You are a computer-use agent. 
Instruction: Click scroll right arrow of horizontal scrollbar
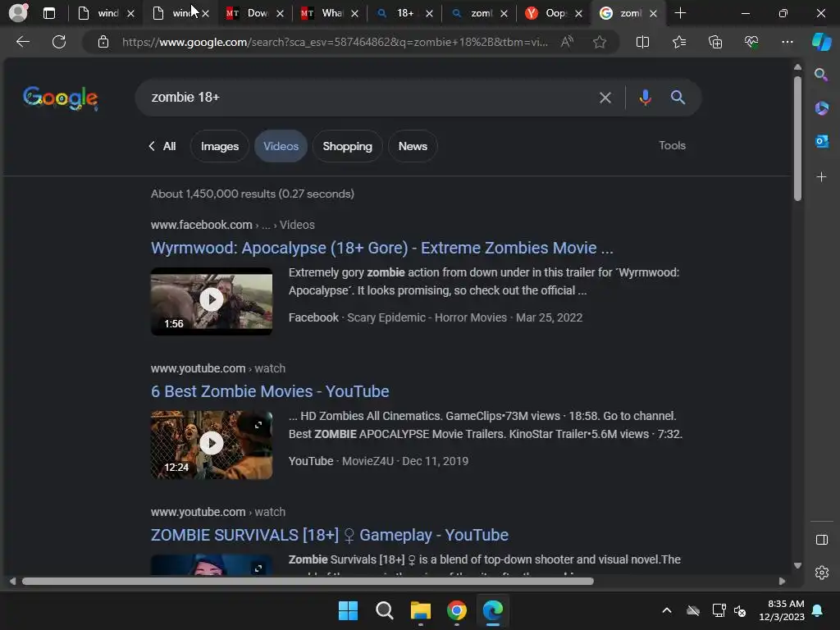pyautogui.click(x=782, y=582)
